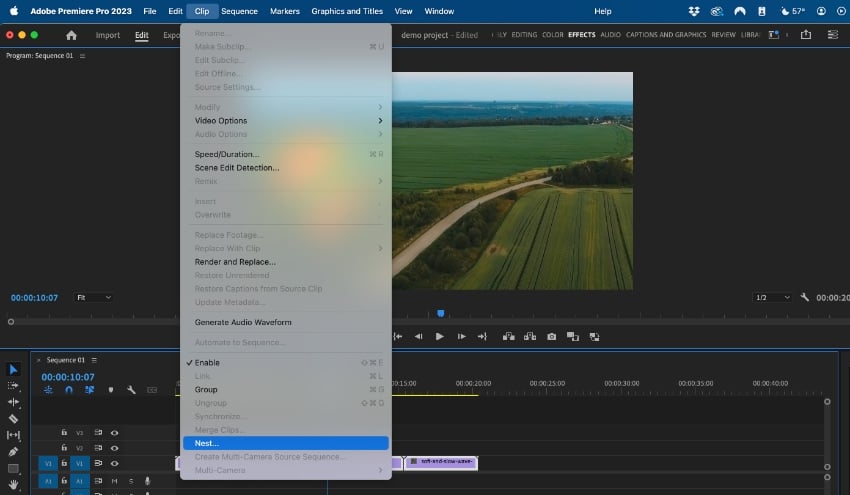Switch to Captions and Graphics workspace
Viewport: 850px width, 495px height.
tap(666, 35)
